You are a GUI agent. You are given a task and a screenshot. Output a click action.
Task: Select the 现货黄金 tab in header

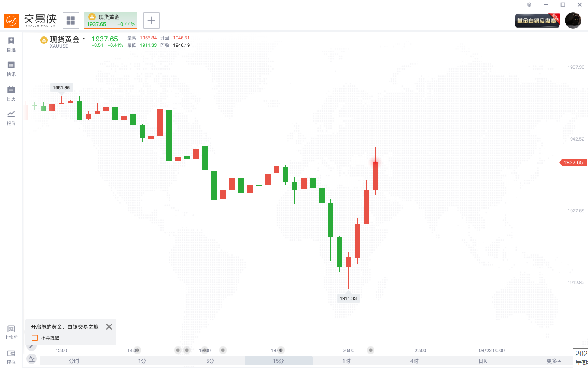pyautogui.click(x=111, y=20)
